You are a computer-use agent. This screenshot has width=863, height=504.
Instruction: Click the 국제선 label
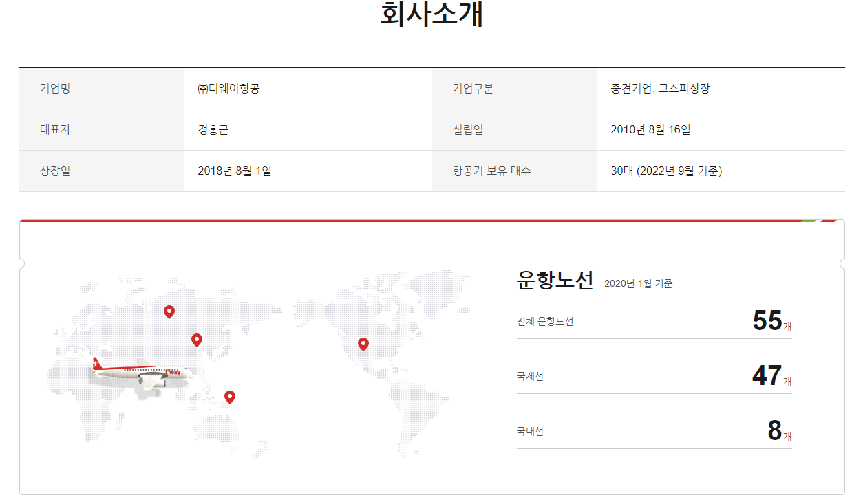click(x=530, y=377)
